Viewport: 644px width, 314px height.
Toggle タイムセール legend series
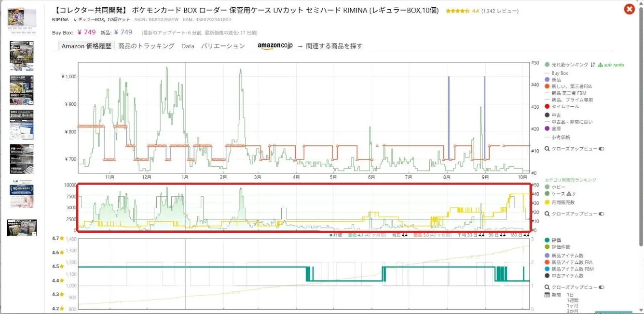click(x=562, y=106)
